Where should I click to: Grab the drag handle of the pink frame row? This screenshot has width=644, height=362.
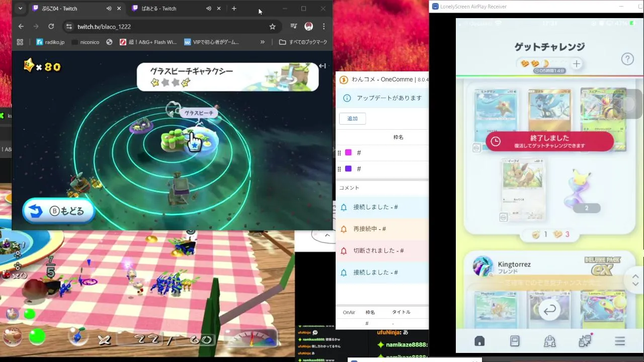click(x=340, y=153)
